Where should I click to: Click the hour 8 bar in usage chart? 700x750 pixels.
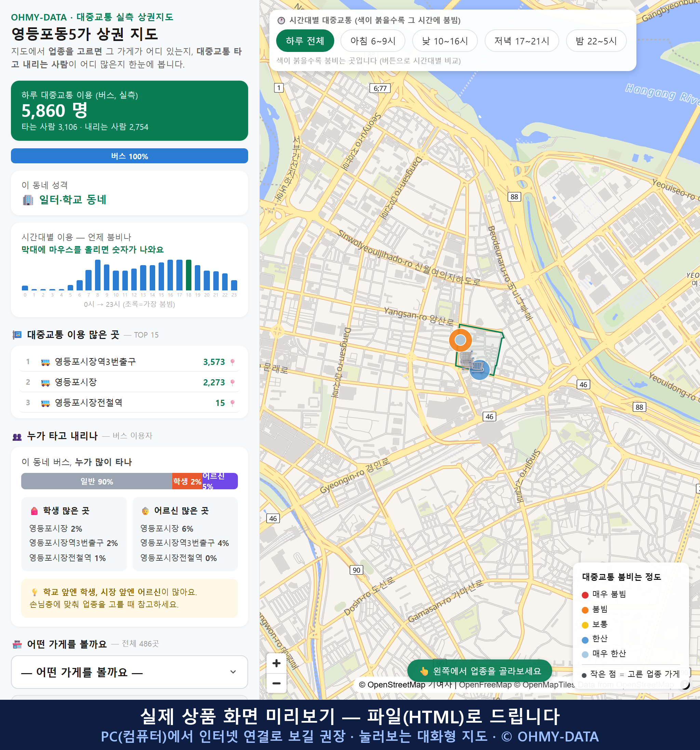click(98, 275)
